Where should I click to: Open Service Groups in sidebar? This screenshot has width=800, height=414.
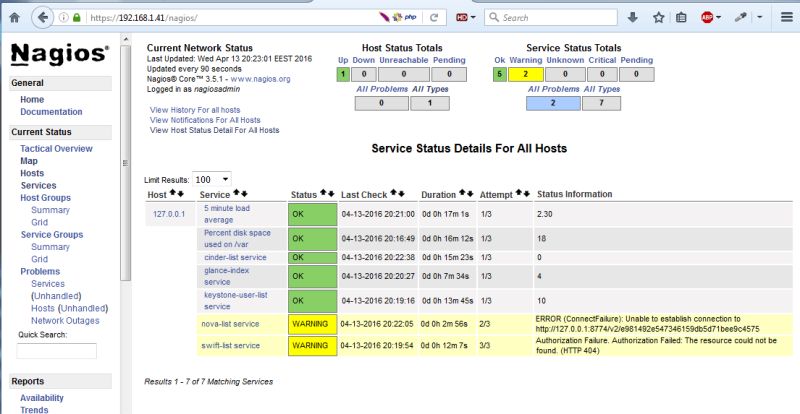52,235
